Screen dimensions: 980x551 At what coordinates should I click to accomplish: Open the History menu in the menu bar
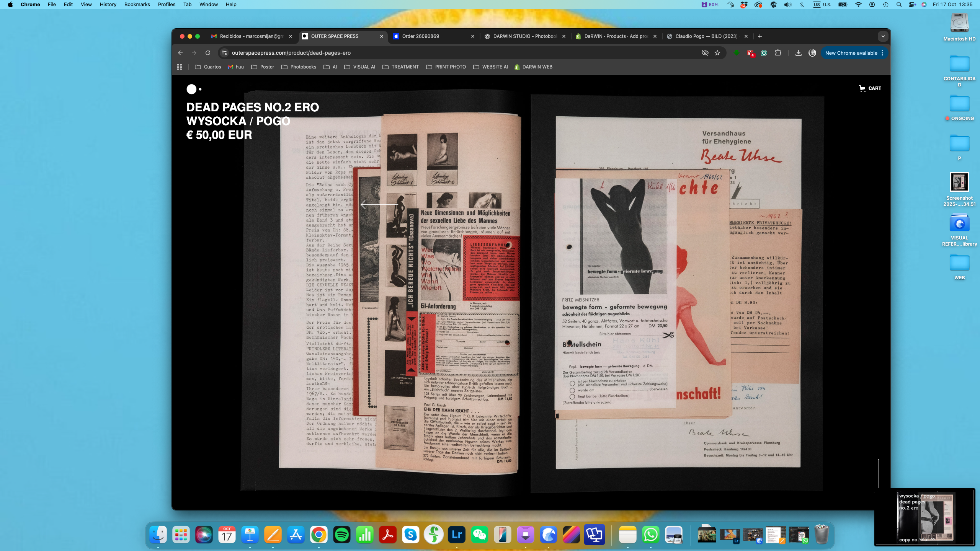click(x=108, y=5)
